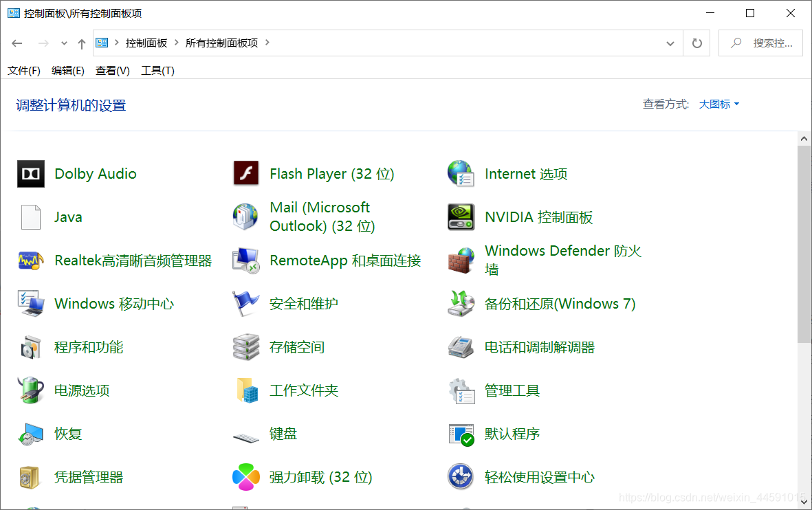Refresh the control panel view

click(697, 43)
